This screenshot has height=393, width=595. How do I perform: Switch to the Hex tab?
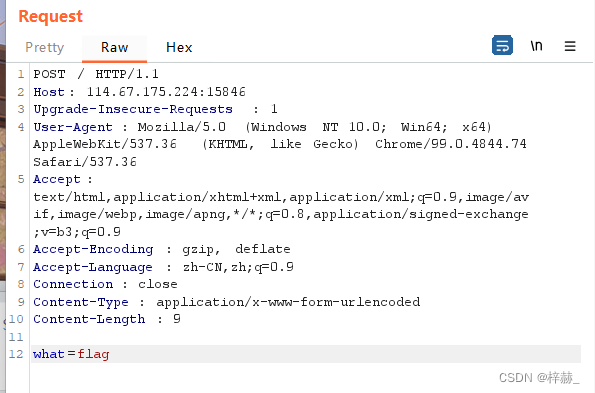pos(179,47)
